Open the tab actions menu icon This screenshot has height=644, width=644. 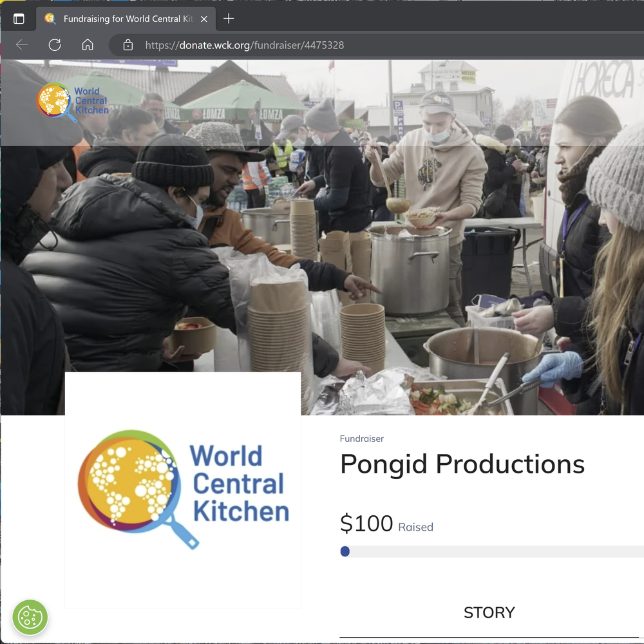19,19
